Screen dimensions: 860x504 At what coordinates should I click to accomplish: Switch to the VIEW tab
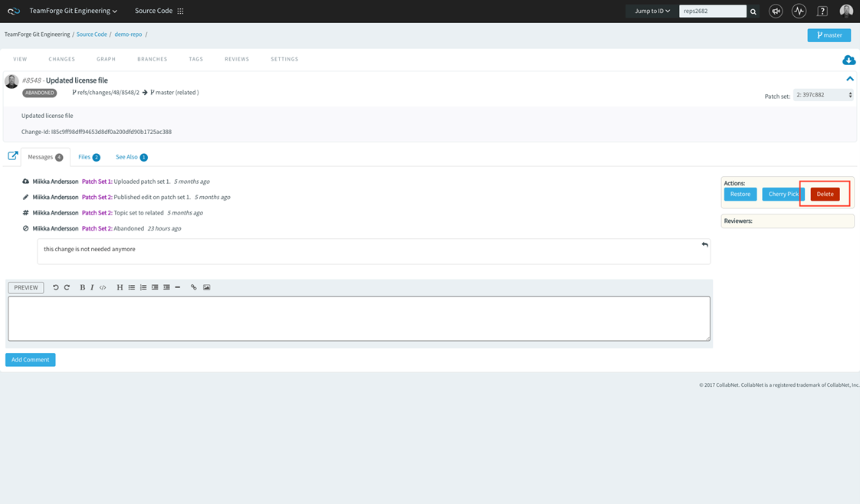[20, 59]
